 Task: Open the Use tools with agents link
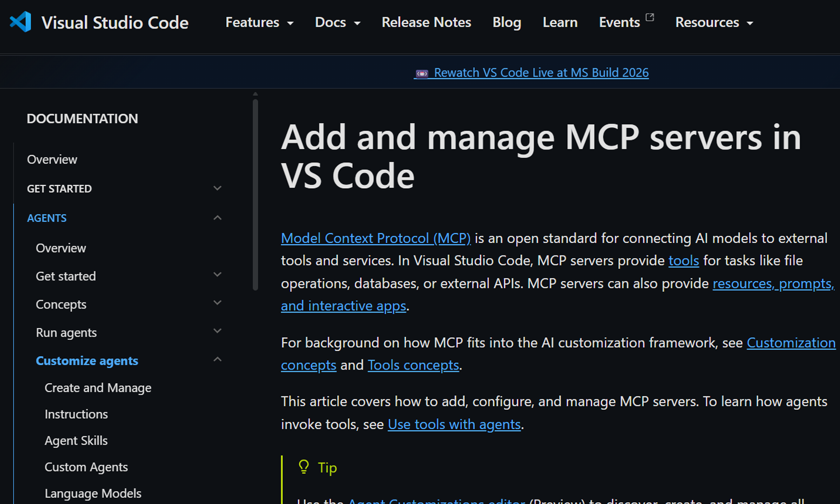(x=454, y=424)
